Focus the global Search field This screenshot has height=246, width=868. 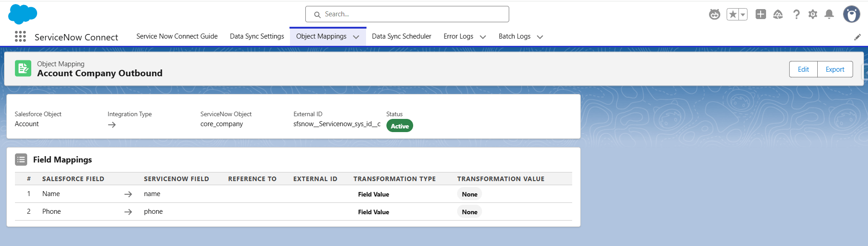[x=407, y=14]
